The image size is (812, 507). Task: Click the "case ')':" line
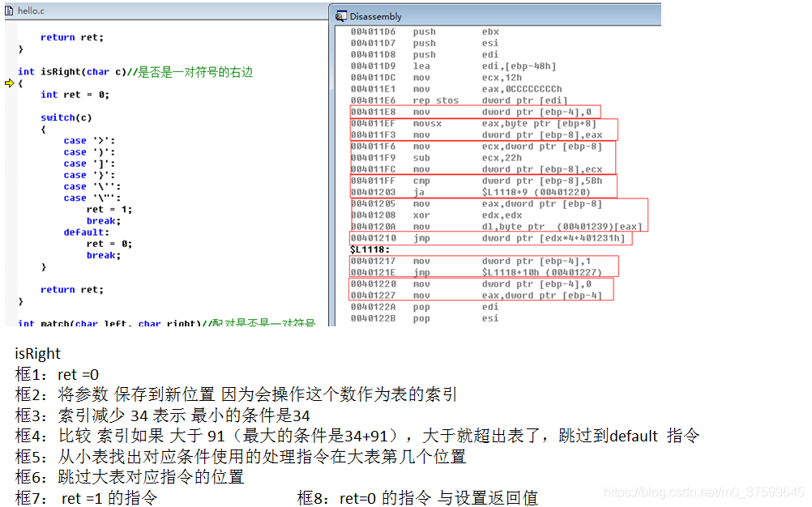tap(89, 152)
